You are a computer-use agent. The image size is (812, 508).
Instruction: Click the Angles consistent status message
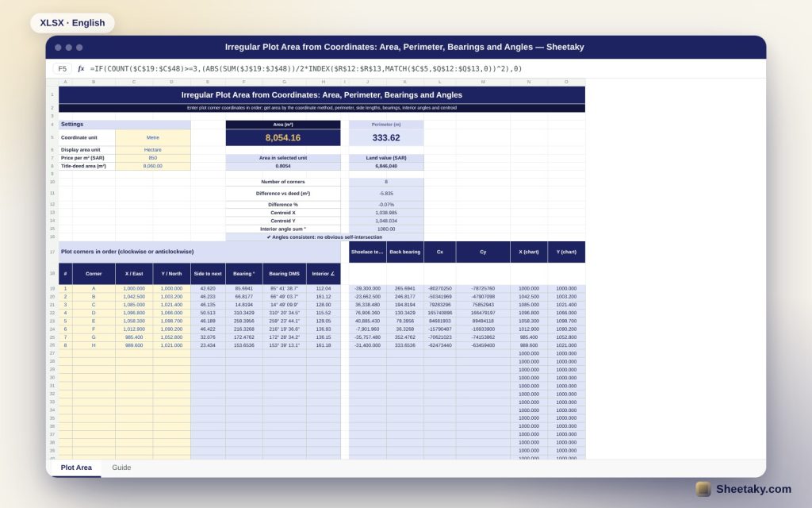point(324,237)
